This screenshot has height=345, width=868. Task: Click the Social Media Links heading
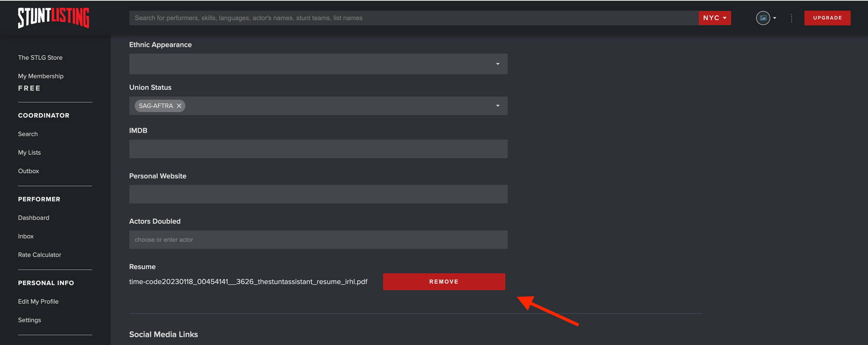click(164, 334)
